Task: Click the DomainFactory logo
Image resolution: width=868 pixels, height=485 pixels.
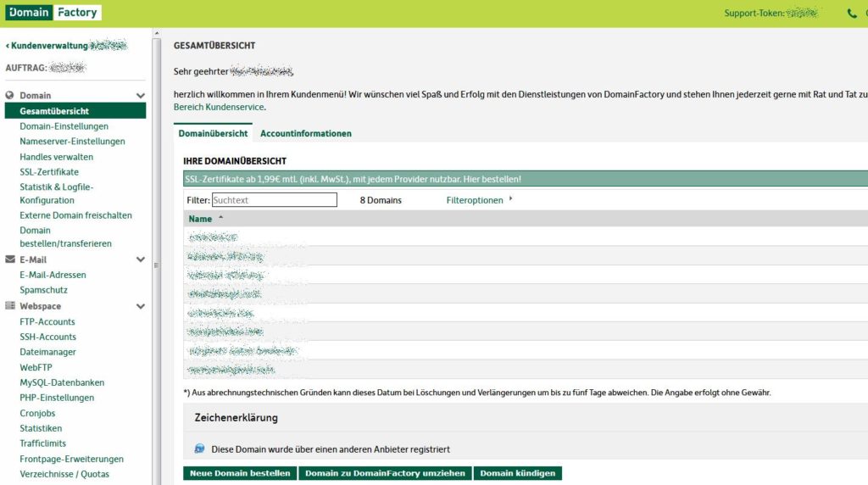Action: coord(53,12)
